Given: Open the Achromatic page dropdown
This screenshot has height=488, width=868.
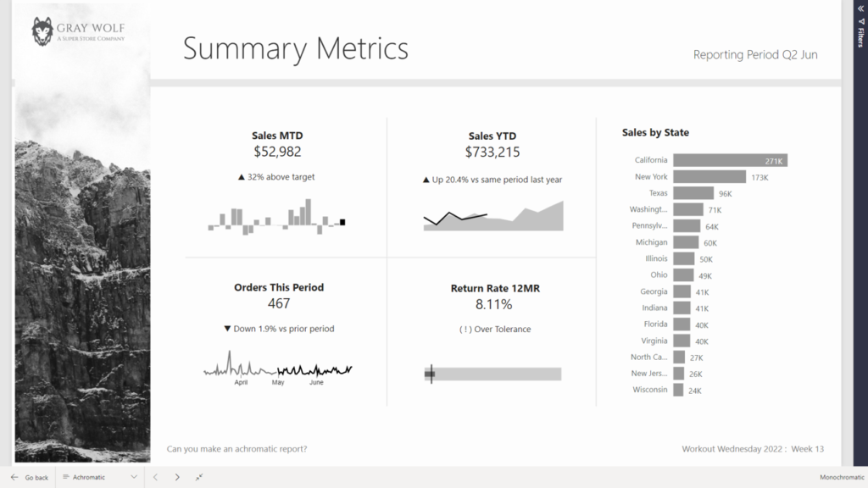Looking at the screenshot, I should (133, 477).
